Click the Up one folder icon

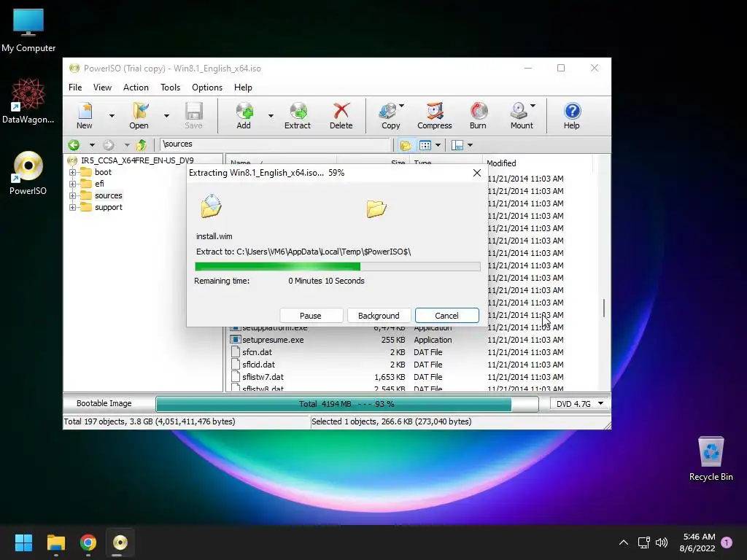(141, 145)
